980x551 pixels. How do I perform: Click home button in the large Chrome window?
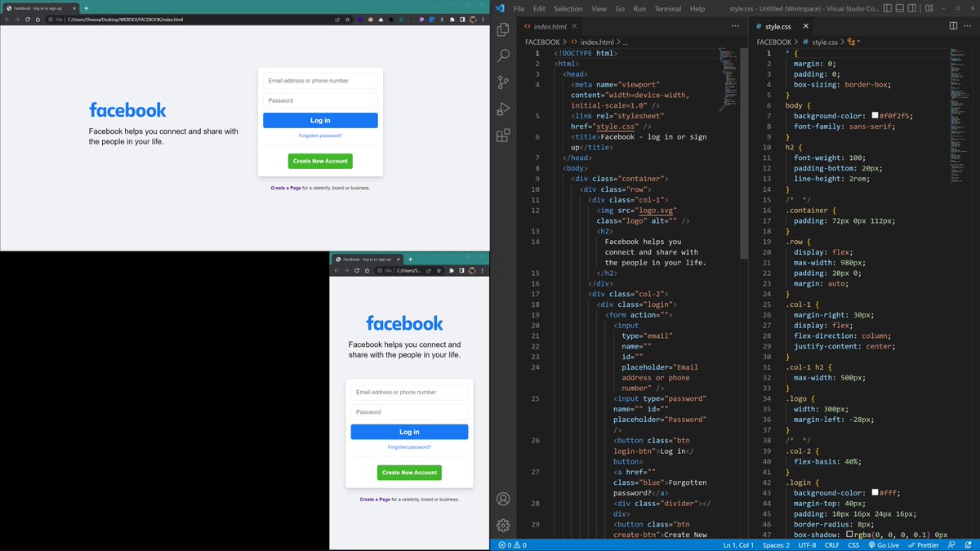(38, 18)
